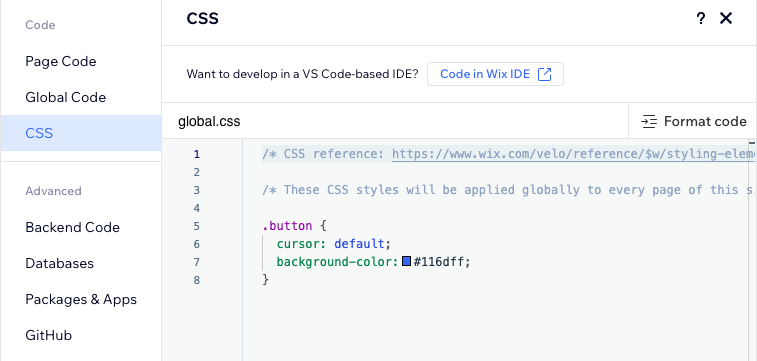This screenshot has width=757, height=361.
Task: Click the Format code button
Action: pyautogui.click(x=693, y=121)
